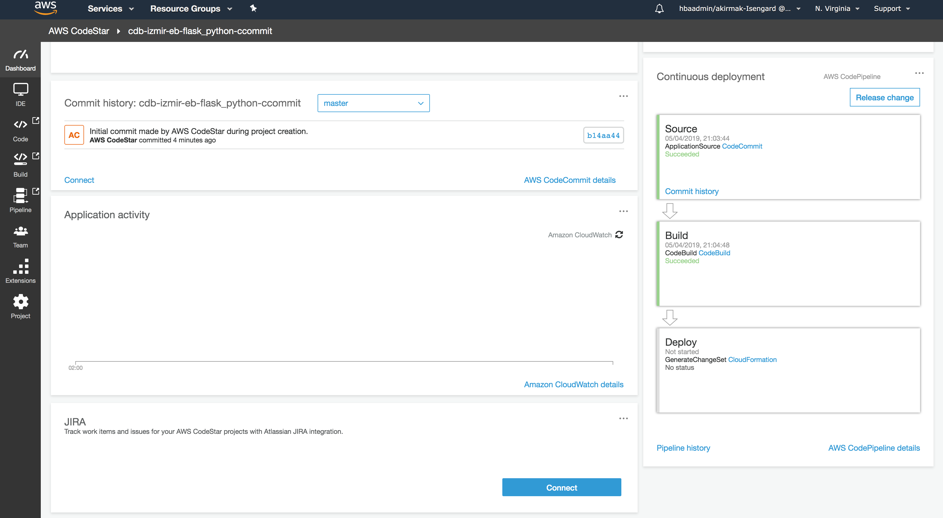Click the AC committer avatar

pyautogui.click(x=74, y=135)
